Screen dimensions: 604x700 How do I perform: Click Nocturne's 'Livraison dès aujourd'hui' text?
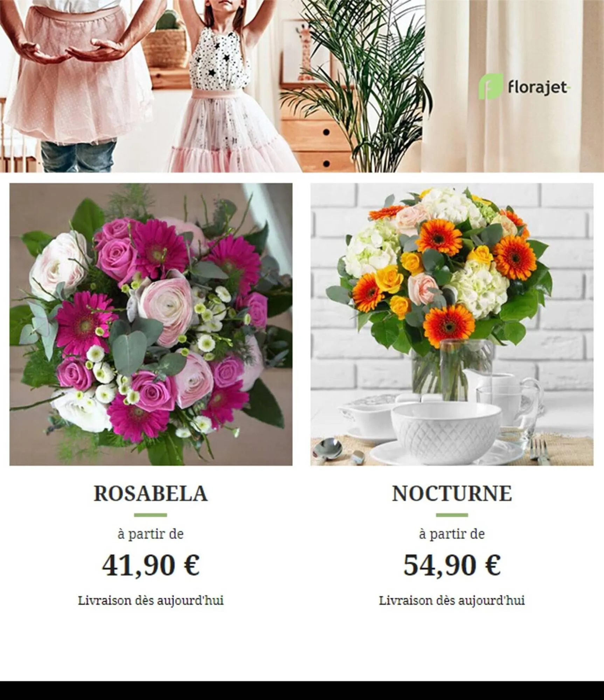(452, 601)
